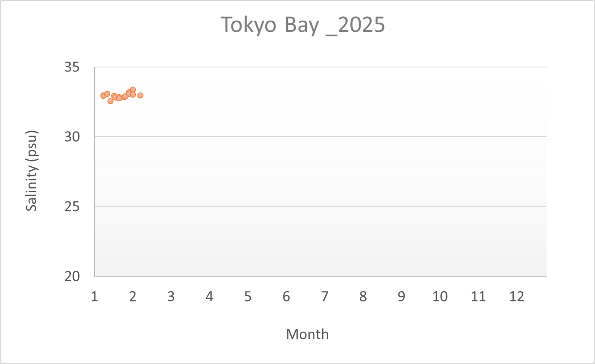
Task: Select the lowest orange data point
Action: (111, 101)
